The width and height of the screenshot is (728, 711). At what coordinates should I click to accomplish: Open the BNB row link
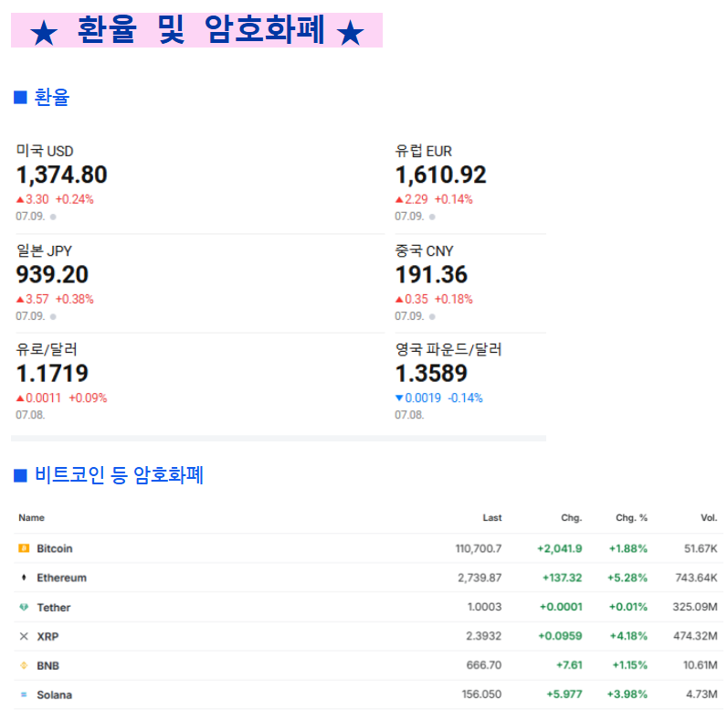tap(47, 665)
